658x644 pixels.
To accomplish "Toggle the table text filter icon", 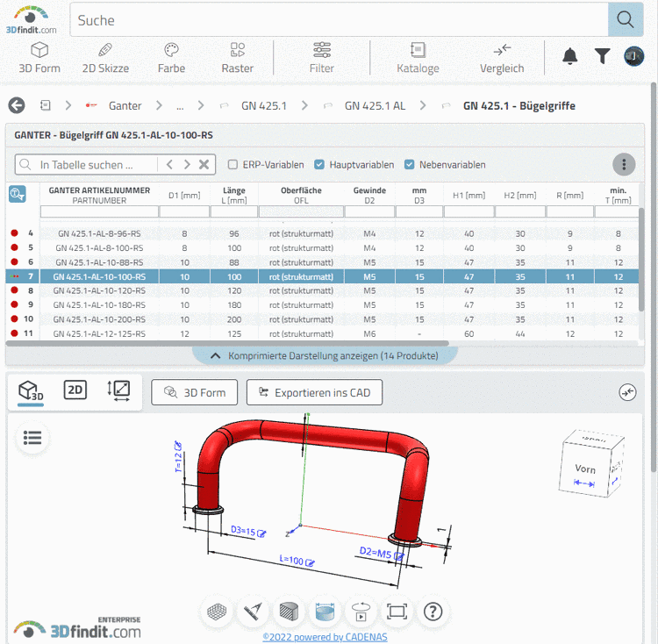I will click(x=18, y=194).
